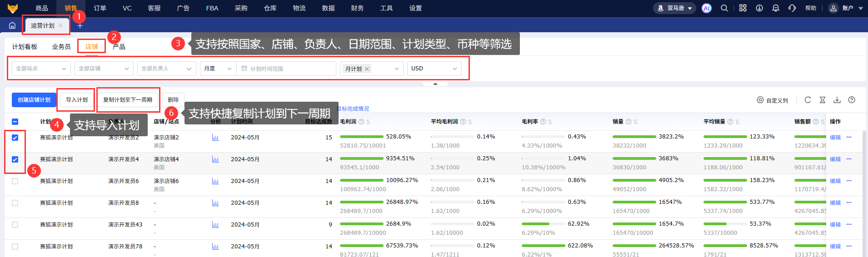Open analysis chart for 演示开发员43 row
This screenshot has width=868, height=257.
215,225
